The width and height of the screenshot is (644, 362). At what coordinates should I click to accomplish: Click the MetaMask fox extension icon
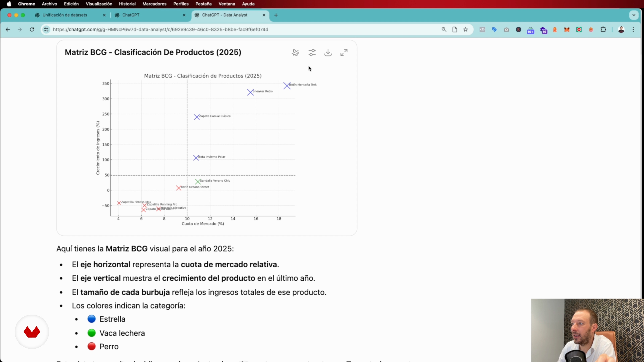tap(567, 29)
